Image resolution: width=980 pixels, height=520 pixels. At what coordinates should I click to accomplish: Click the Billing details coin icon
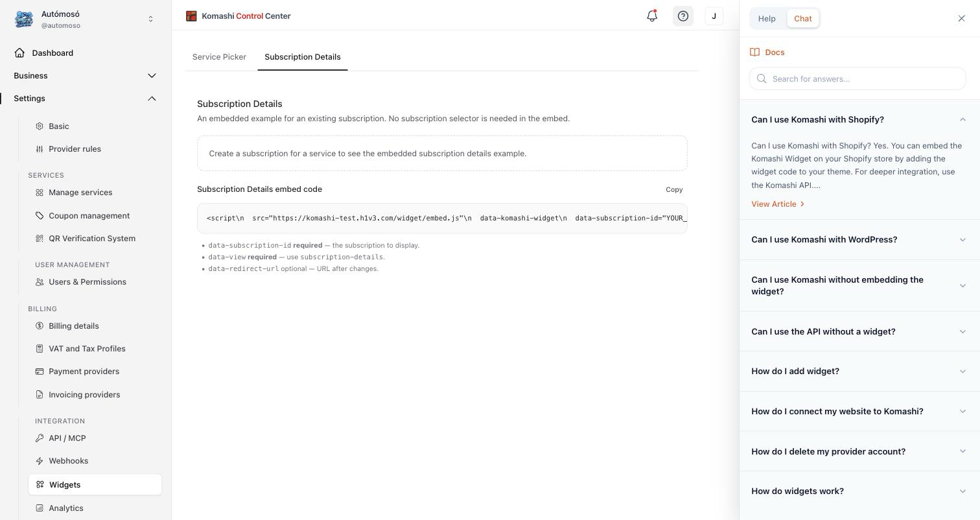pyautogui.click(x=40, y=326)
